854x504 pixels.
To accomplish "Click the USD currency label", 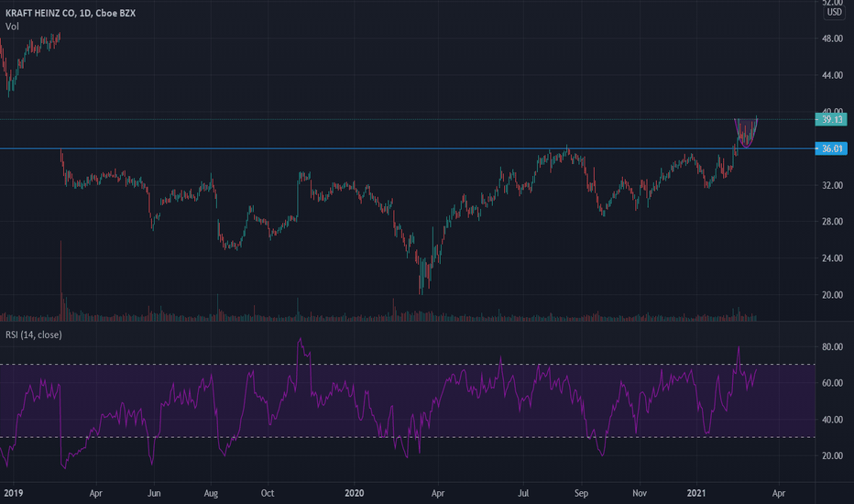I will (835, 12).
